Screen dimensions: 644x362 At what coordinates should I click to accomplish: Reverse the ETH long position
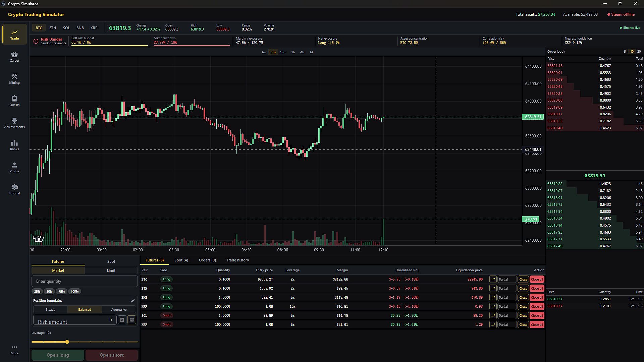[493, 288]
